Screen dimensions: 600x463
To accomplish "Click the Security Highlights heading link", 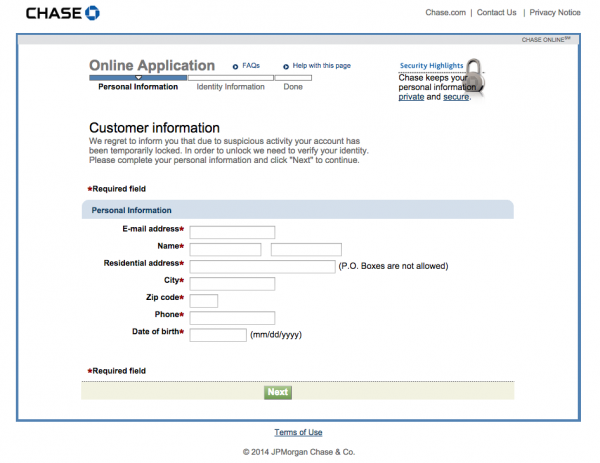I will click(431, 65).
